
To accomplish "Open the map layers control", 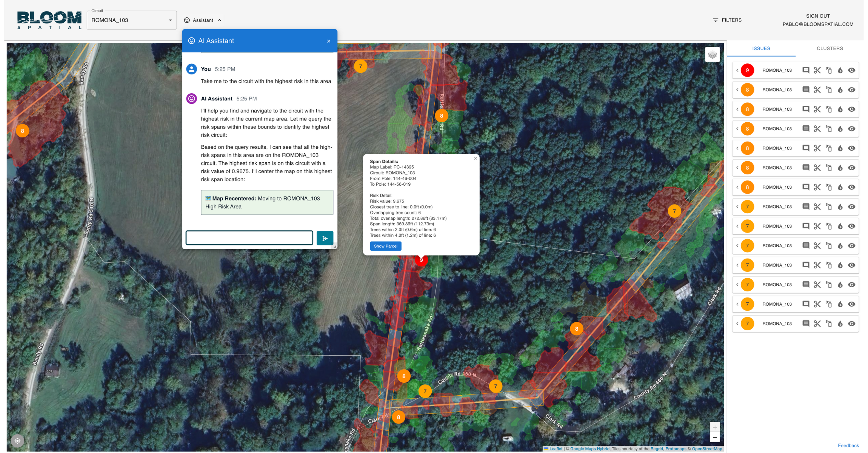I will pyautogui.click(x=712, y=55).
